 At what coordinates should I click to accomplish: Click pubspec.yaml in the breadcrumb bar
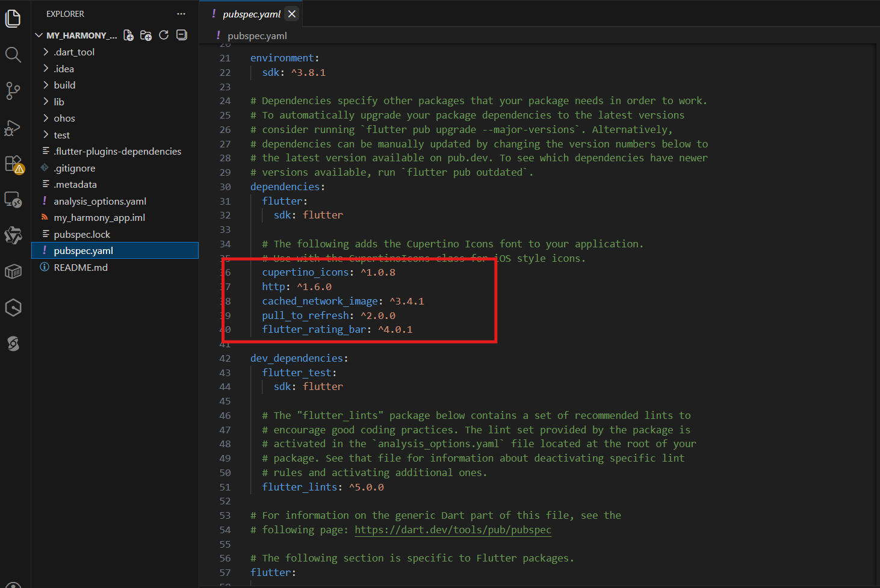coord(257,36)
